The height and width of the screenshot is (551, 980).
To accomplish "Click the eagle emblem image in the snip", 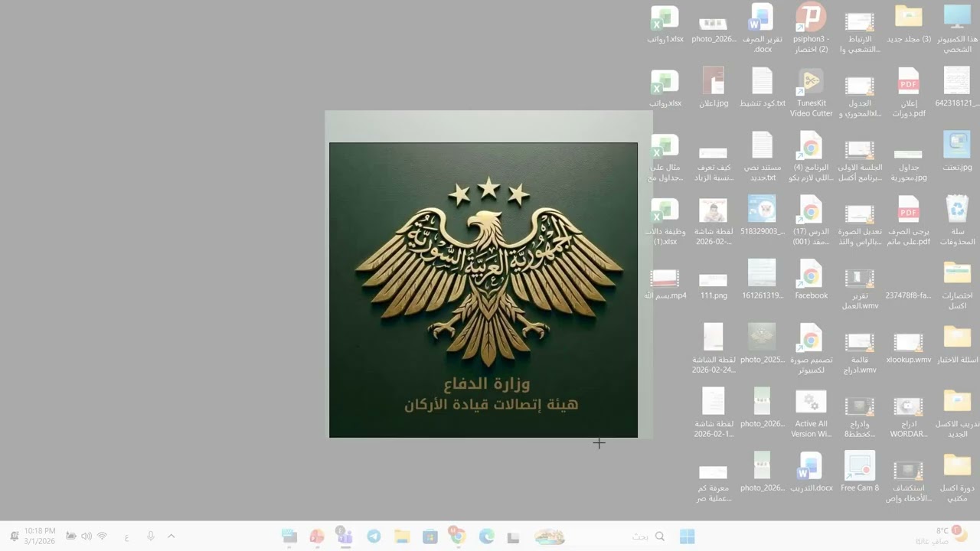I will coord(483,289).
